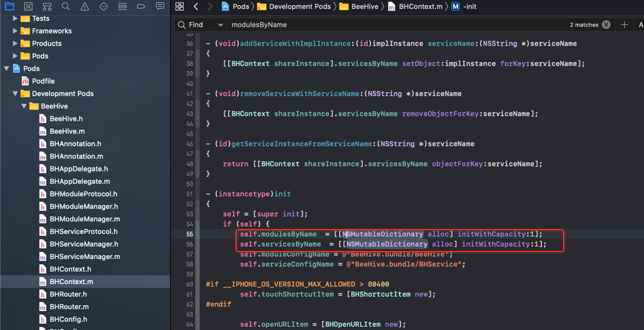Collapse the Pods project
Screen dimensions: 644x330
coord(6,68)
